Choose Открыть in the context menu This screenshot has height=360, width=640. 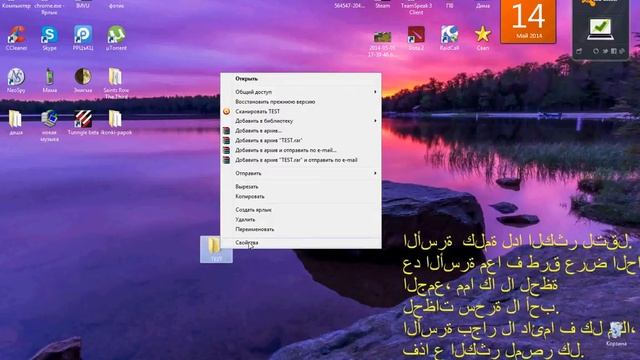point(301,79)
